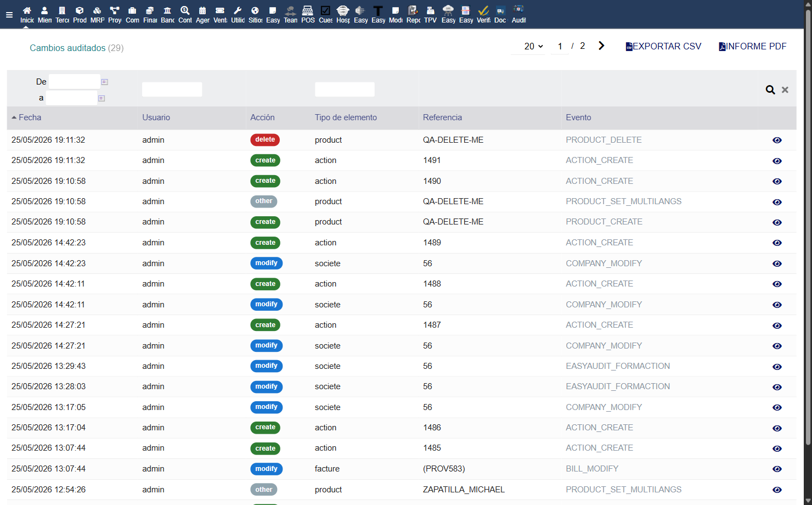
Task: Click INFORME PDF
Action: 752,47
